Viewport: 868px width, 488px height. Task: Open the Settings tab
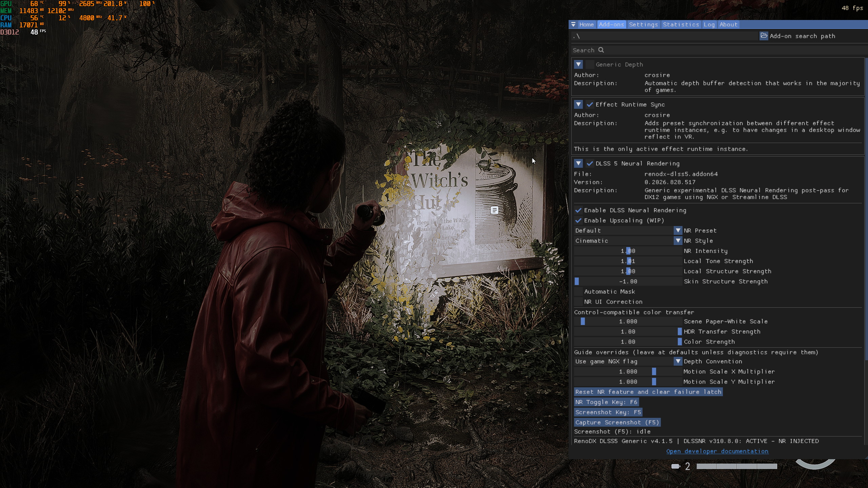(x=643, y=24)
